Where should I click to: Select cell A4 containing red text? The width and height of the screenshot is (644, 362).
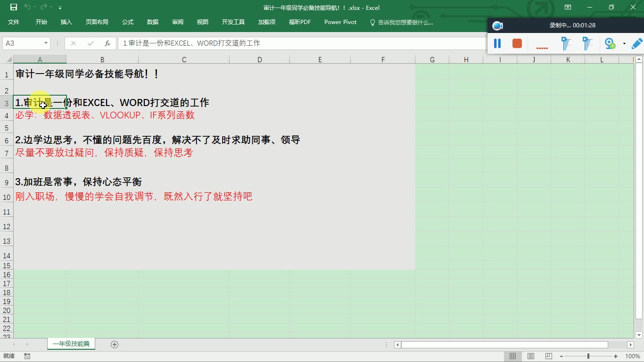40,115
